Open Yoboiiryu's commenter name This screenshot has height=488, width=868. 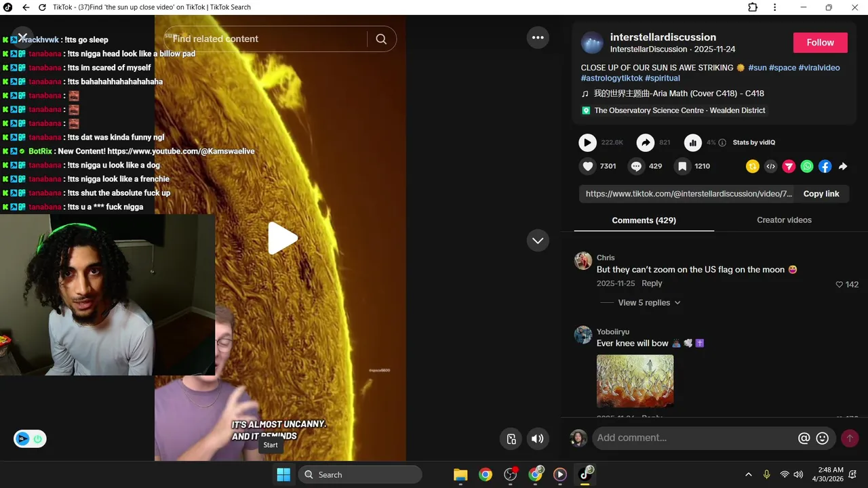(x=613, y=332)
